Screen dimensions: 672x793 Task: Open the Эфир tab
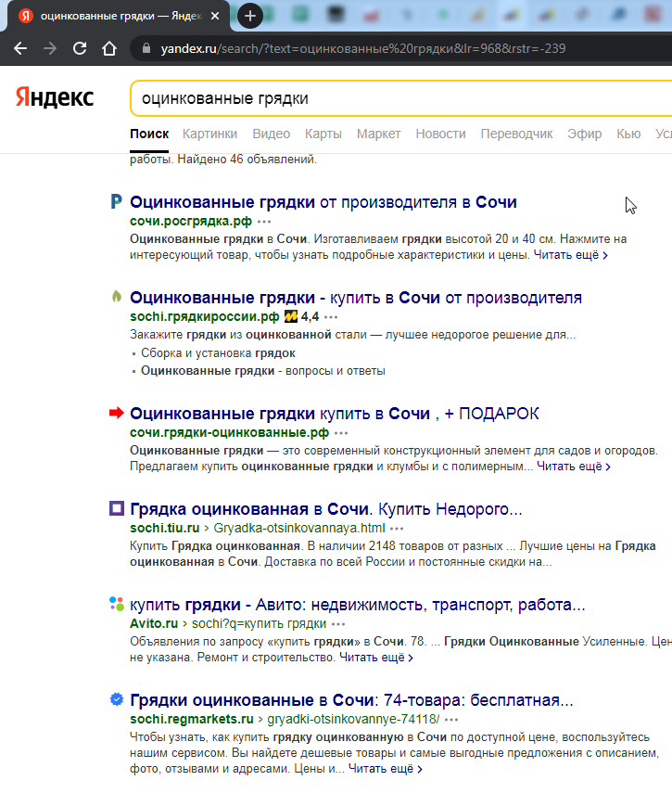point(584,134)
